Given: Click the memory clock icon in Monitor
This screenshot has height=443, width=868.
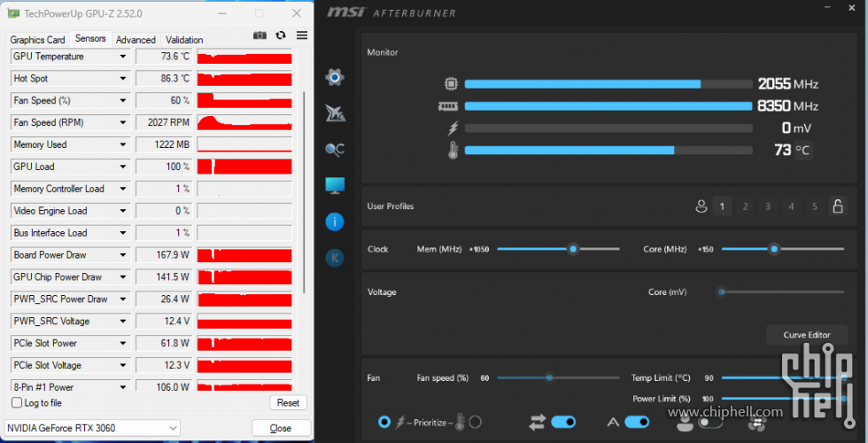Looking at the screenshot, I should pyautogui.click(x=448, y=106).
